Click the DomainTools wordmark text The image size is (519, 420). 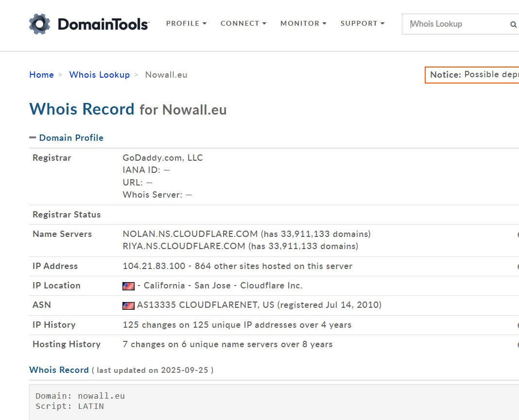(x=103, y=24)
